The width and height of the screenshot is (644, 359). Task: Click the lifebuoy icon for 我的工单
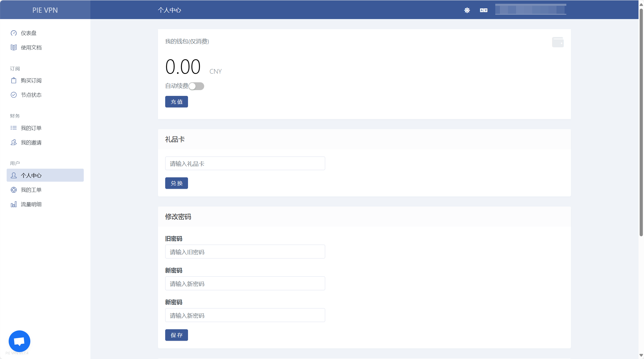pyautogui.click(x=14, y=190)
